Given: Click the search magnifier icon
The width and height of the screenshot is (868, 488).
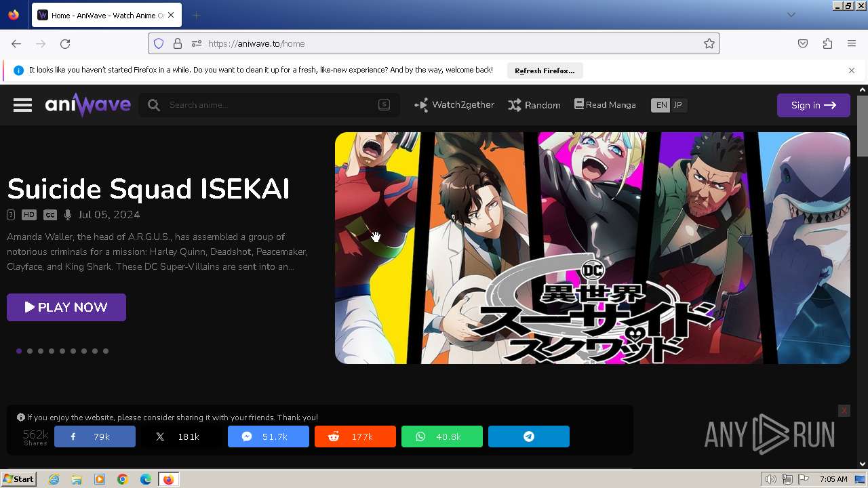Looking at the screenshot, I should (x=154, y=105).
